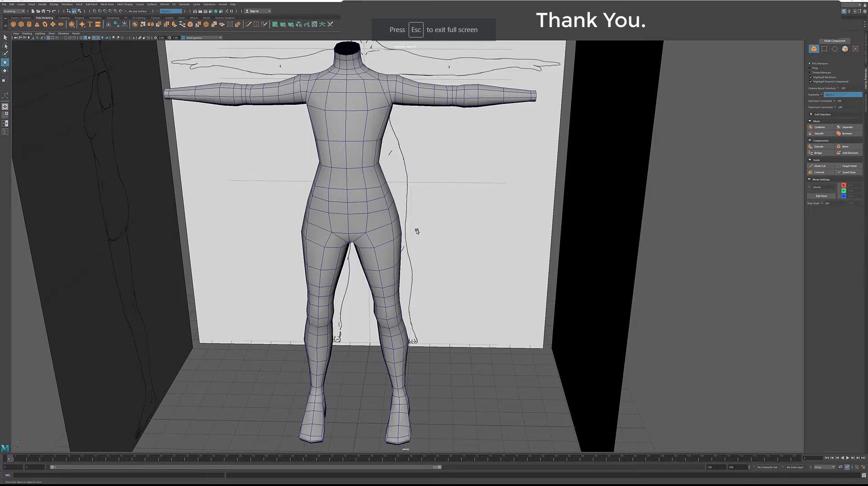Select the polygon Type text tool
Image resolution: width=868 pixels, height=486 pixels.
90,24
